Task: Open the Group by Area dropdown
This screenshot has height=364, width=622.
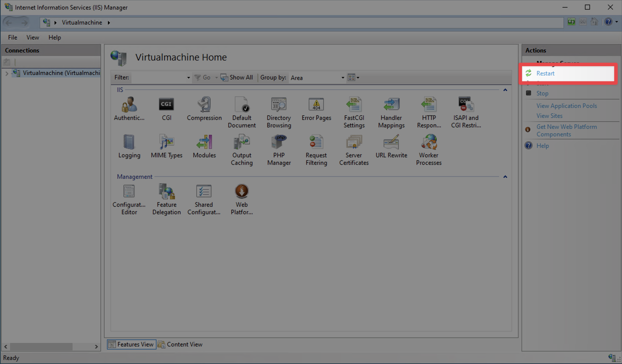Action: (342, 78)
